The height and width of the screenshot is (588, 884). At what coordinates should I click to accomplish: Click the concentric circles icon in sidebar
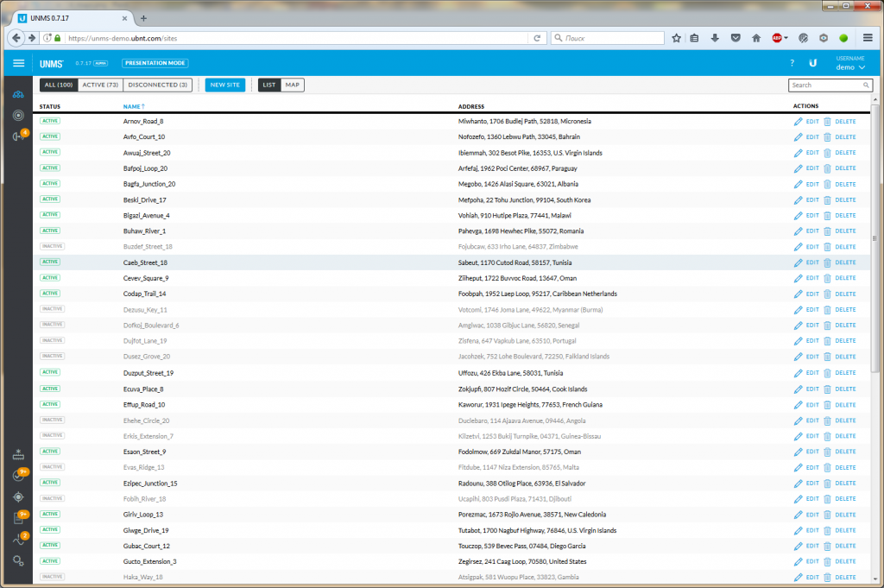pos(18,115)
